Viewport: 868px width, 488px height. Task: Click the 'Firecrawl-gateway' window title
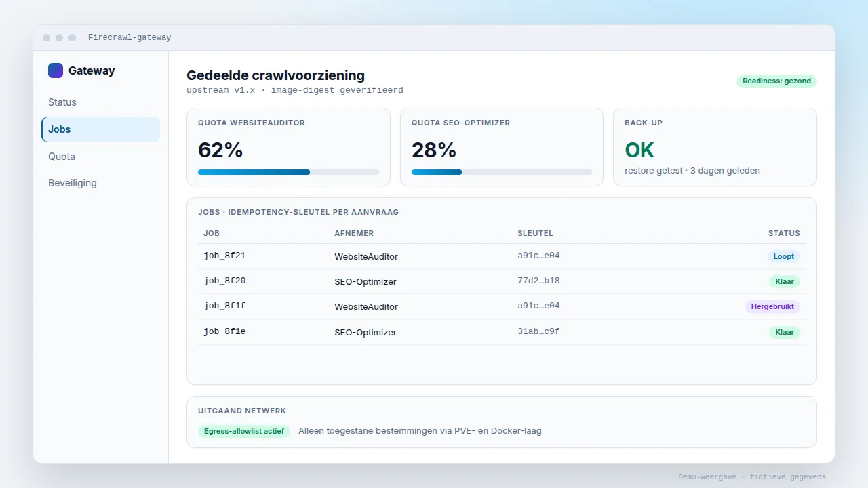(130, 38)
